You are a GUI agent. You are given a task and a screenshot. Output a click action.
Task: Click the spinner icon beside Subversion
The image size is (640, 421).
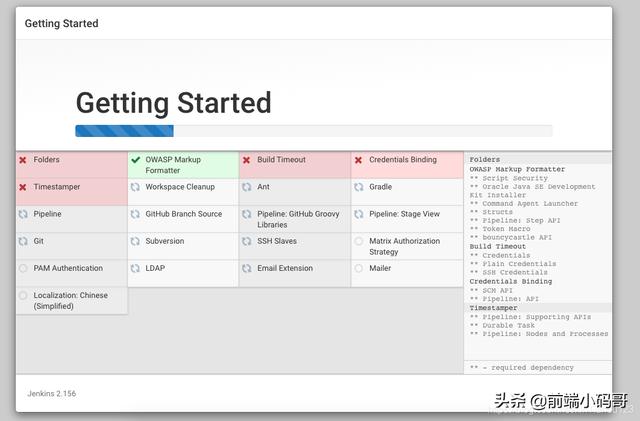pos(135,241)
